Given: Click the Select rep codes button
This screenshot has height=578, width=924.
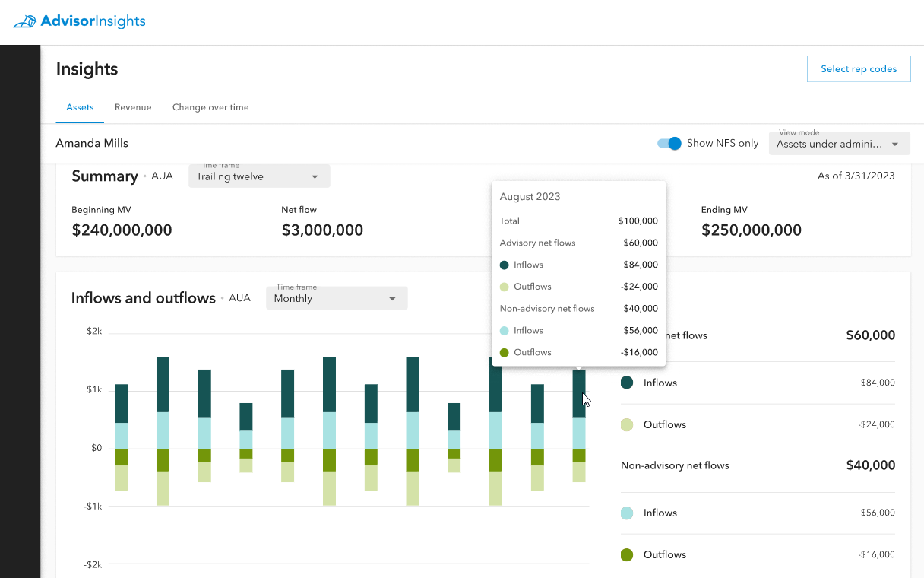Looking at the screenshot, I should coord(858,68).
